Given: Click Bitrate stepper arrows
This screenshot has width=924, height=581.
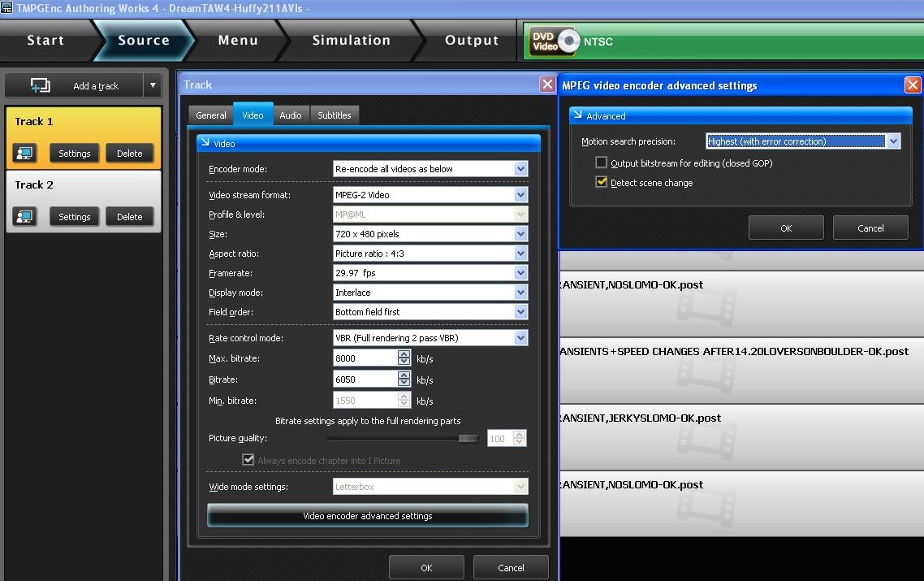Looking at the screenshot, I should (x=404, y=379).
